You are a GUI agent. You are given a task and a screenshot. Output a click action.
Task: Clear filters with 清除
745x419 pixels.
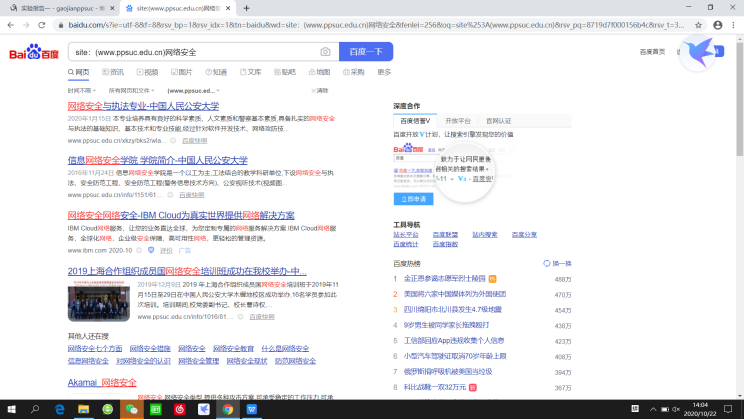pyautogui.click(x=320, y=90)
